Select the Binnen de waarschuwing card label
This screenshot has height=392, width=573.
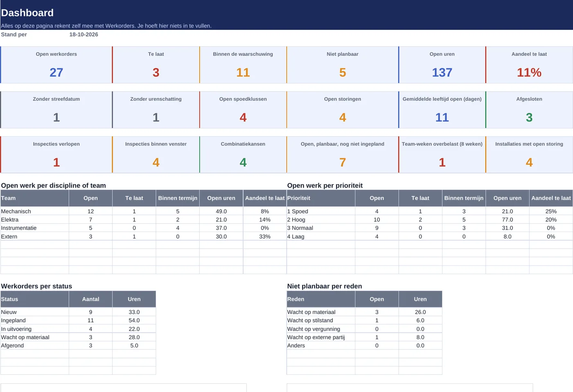[243, 54]
